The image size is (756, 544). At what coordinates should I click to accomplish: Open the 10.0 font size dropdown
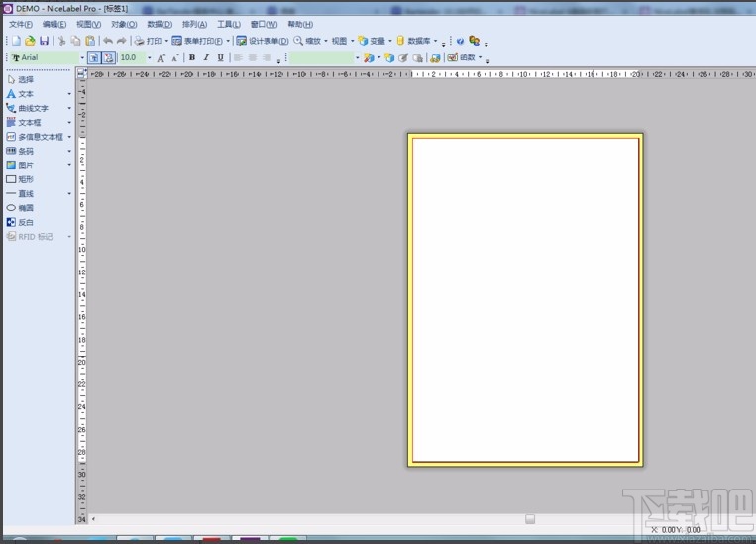[x=149, y=57]
